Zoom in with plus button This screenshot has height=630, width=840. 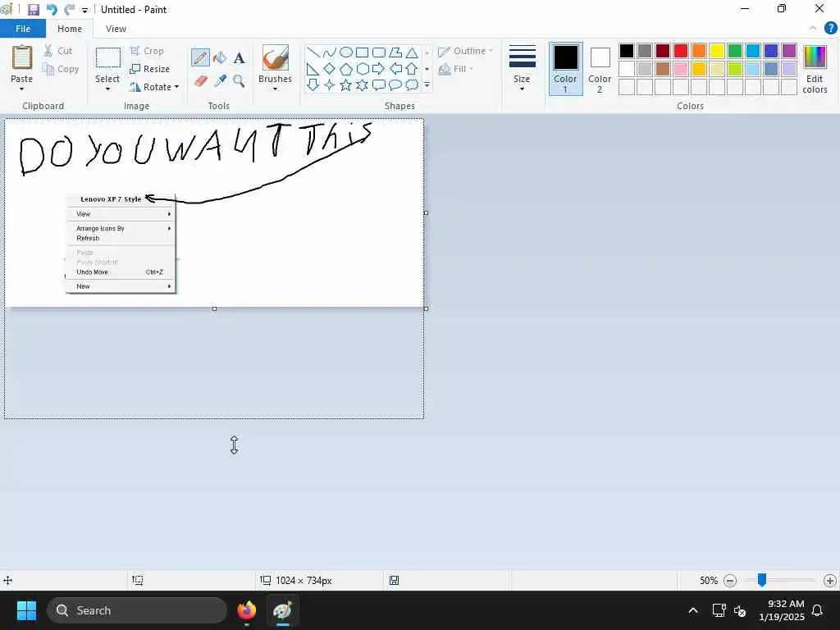830,580
